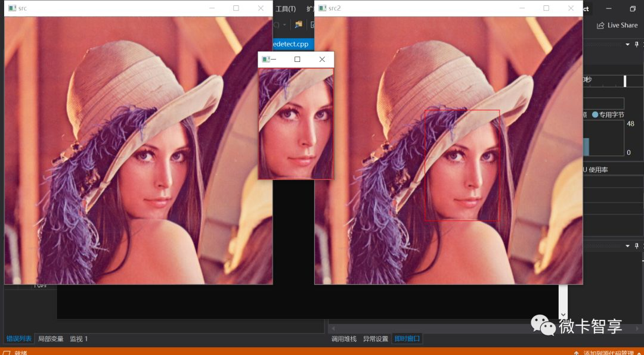This screenshot has width=644, height=355.
Task: Click the diagnostics timeline position marker
Action: (625, 81)
